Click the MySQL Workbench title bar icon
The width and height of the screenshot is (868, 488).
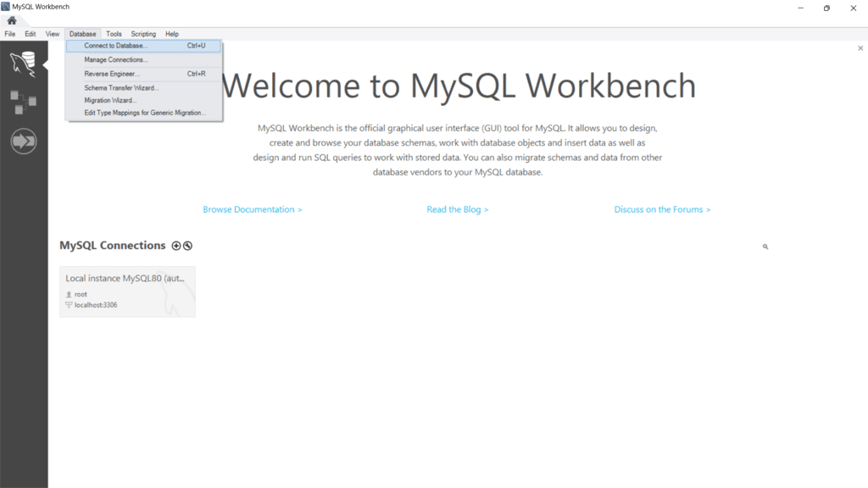click(6, 7)
